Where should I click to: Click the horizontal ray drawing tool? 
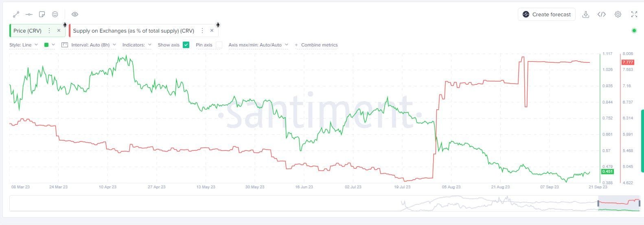[x=29, y=14]
